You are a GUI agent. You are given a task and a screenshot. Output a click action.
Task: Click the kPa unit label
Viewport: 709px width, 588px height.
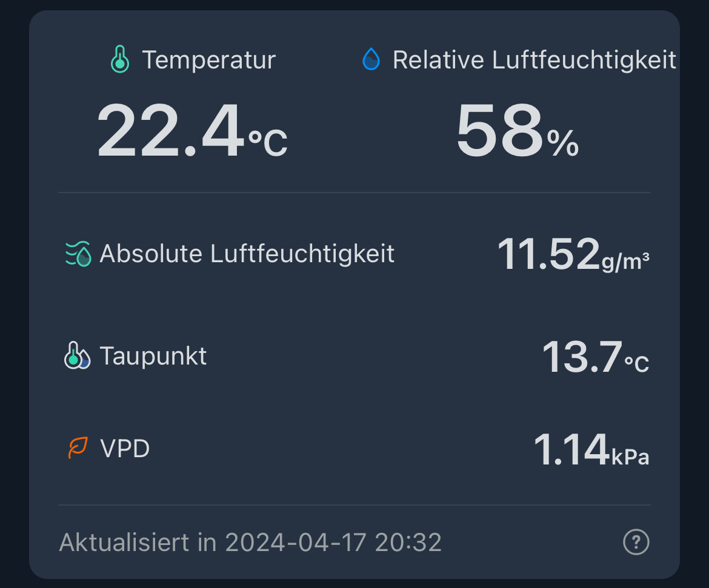[x=630, y=457]
